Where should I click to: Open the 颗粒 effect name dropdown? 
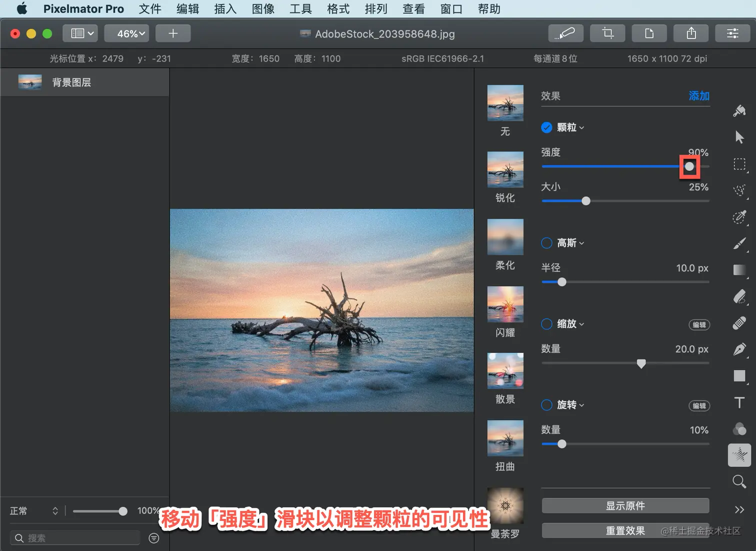tap(570, 127)
